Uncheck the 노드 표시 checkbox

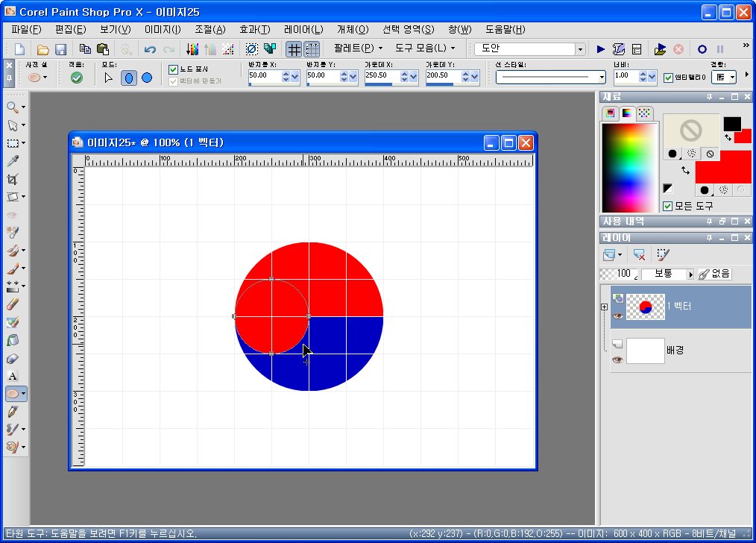(x=173, y=68)
